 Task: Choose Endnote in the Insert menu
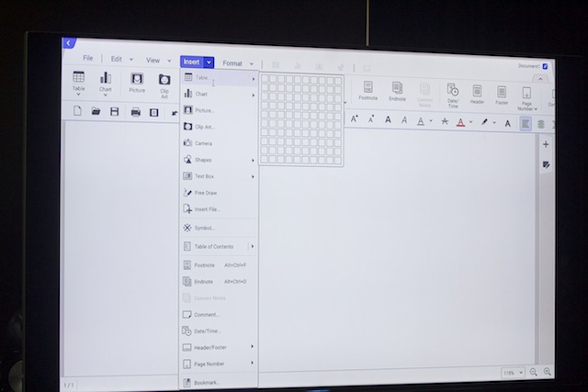220,282
